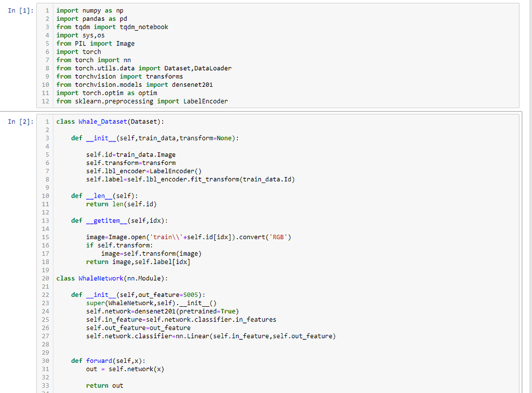Click the "super(WhaleNetwork,self).__init__()" line
This screenshot has height=393, width=532.
coord(151,303)
